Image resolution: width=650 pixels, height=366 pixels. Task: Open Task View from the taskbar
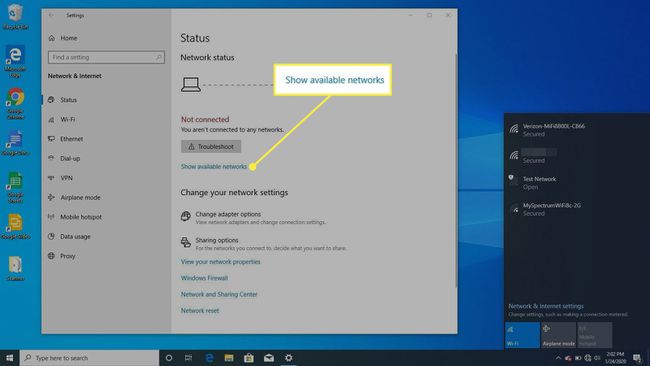click(x=188, y=358)
